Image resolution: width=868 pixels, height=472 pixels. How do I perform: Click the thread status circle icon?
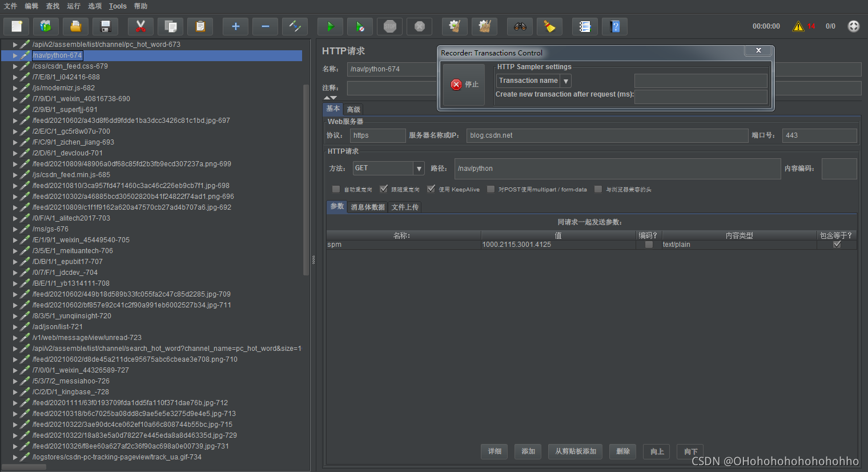pos(853,26)
